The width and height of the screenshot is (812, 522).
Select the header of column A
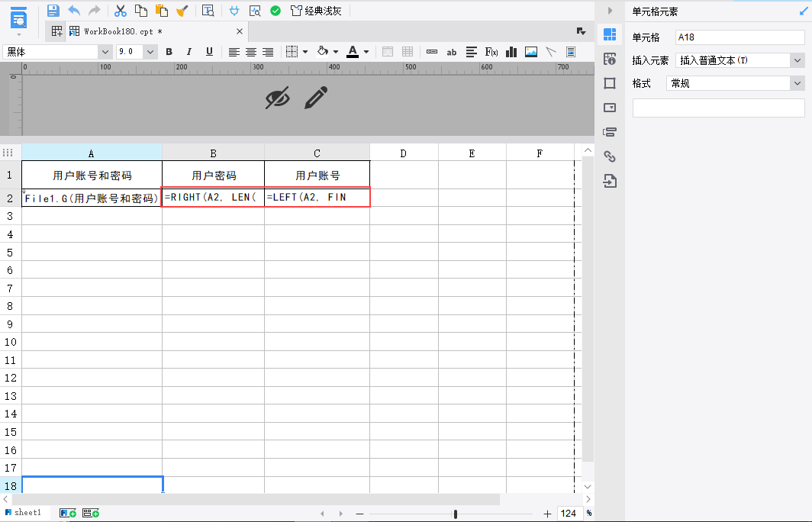[x=92, y=153]
